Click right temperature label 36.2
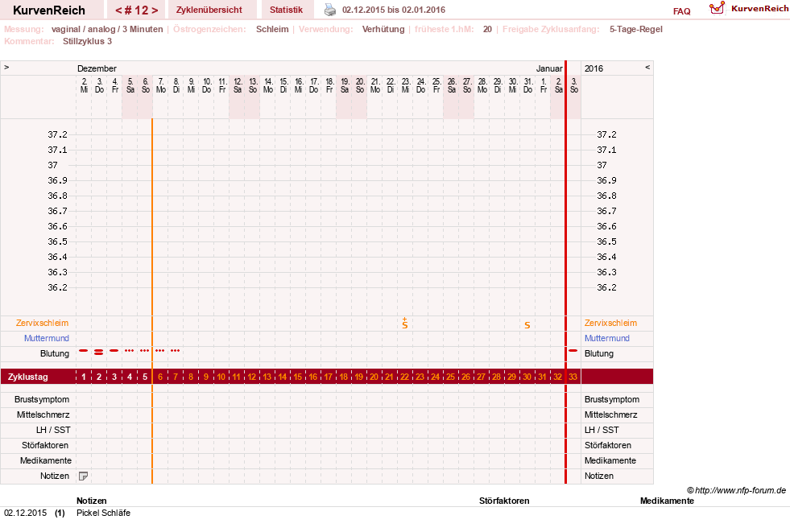Image resolution: width=790 pixels, height=532 pixels. [606, 287]
